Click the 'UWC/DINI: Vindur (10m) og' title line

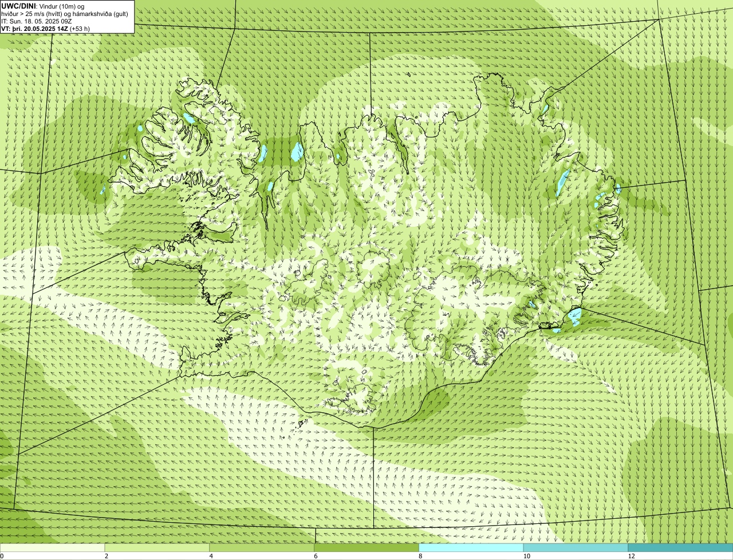pos(43,6)
